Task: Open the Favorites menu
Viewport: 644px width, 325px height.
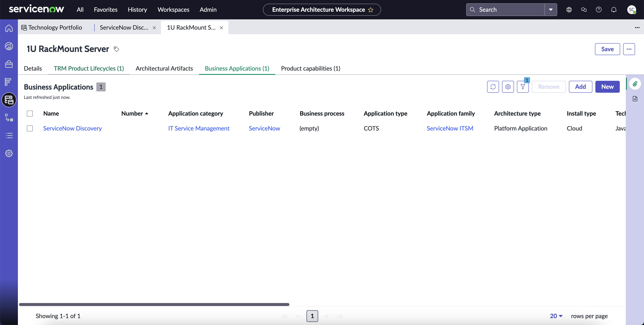Action: pos(105,10)
